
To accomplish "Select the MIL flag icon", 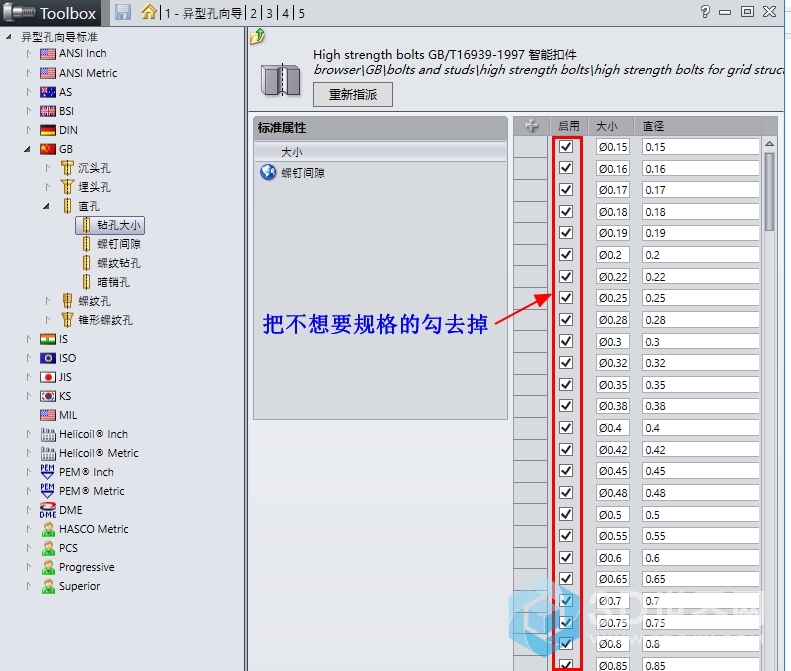I will pyautogui.click(x=48, y=415).
